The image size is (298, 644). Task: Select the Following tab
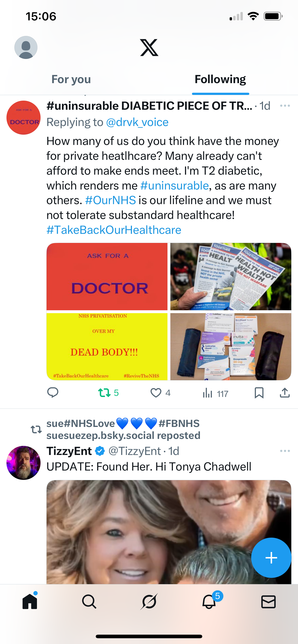coord(220,79)
